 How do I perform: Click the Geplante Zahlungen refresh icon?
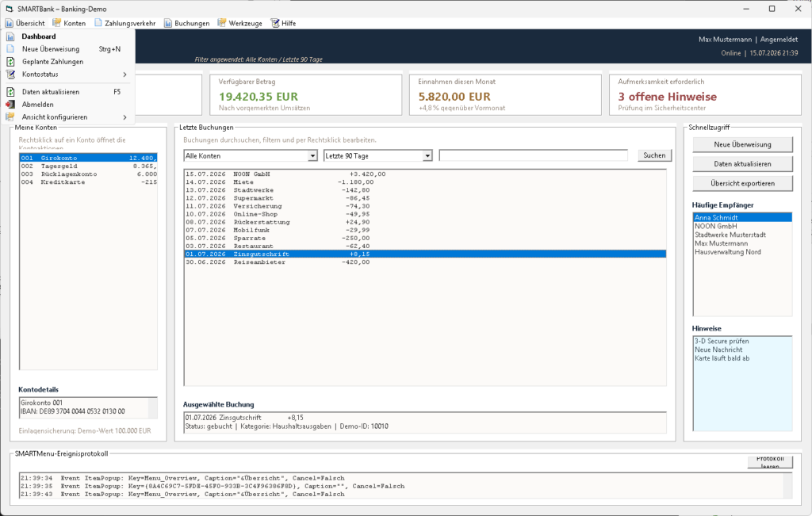pos(10,62)
